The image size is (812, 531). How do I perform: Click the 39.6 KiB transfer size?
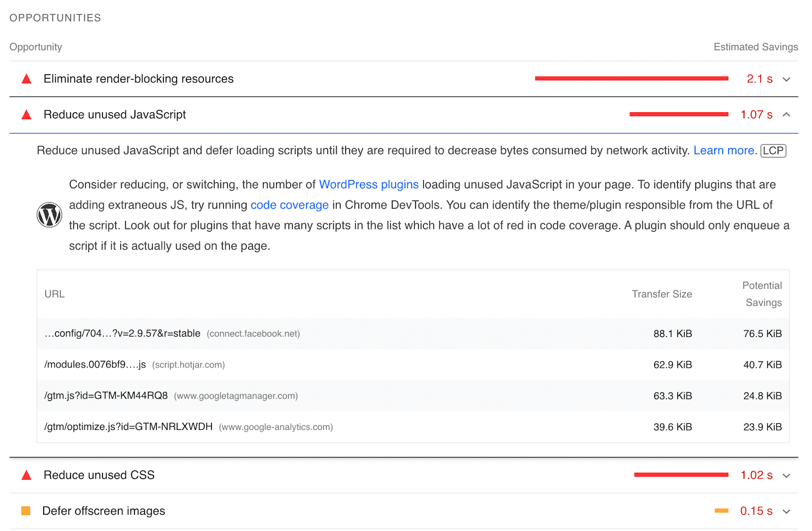(x=672, y=427)
